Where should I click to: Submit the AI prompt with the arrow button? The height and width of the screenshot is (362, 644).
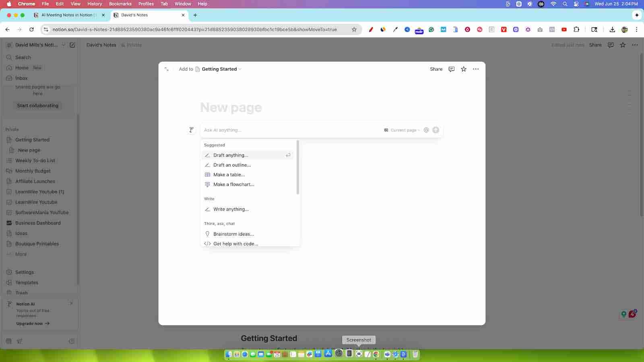tap(436, 130)
